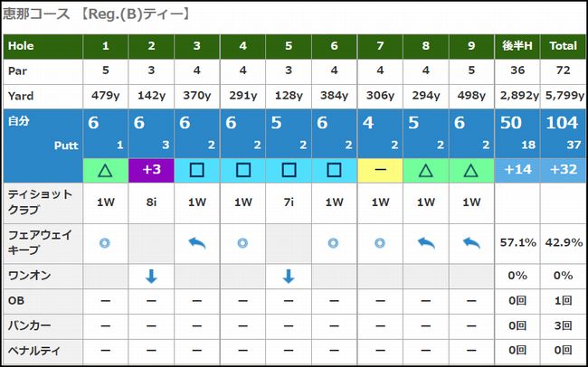The image size is (588, 367).
Task: Click the left miss arrow for hole 9
Action: point(471,243)
